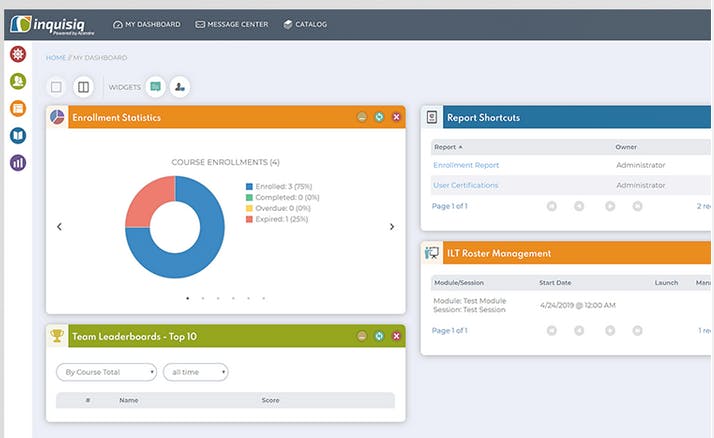Click the administrator widgets person icon
This screenshot has height=438, width=714.
click(179, 87)
